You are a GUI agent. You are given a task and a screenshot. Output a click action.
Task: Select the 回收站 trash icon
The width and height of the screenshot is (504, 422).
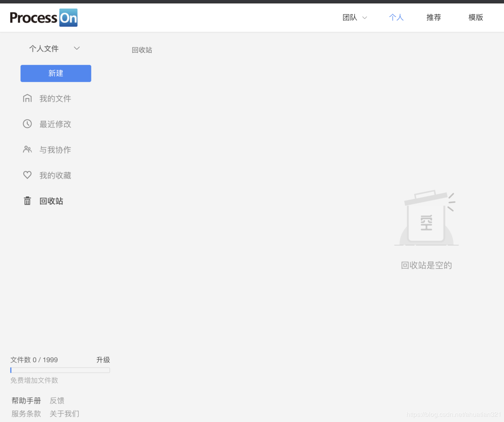point(27,200)
